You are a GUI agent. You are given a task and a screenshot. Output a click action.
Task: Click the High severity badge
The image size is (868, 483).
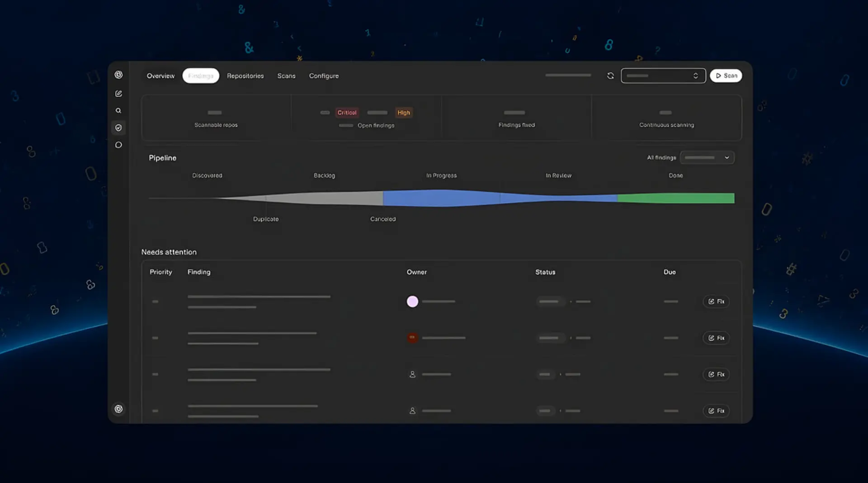point(404,113)
